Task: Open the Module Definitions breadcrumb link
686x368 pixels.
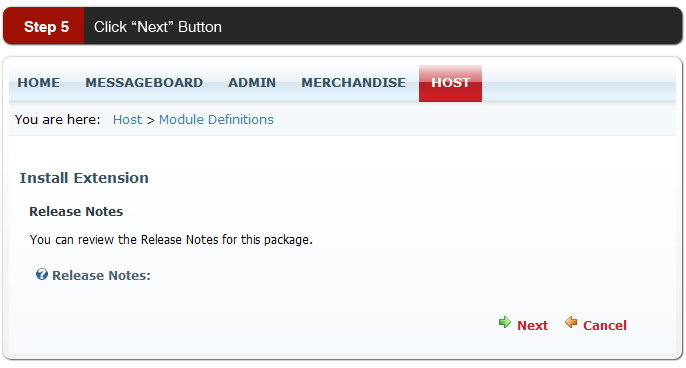Action: coord(216,119)
